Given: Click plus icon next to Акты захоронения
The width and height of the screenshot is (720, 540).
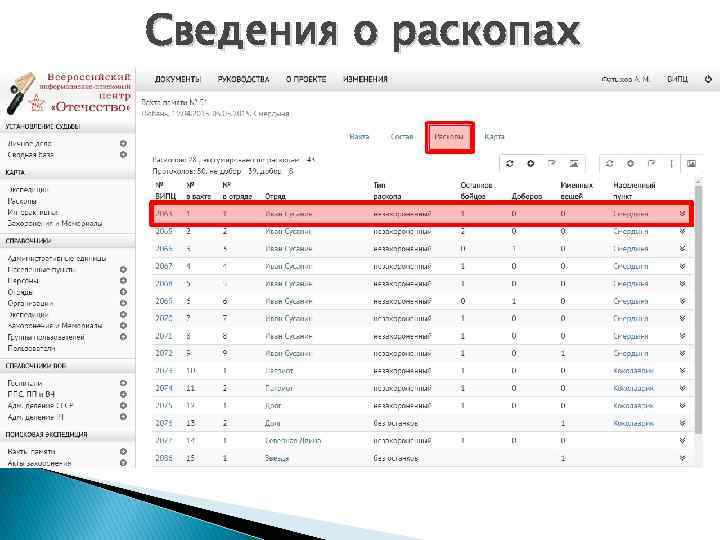Looking at the screenshot, I should pos(123,463).
